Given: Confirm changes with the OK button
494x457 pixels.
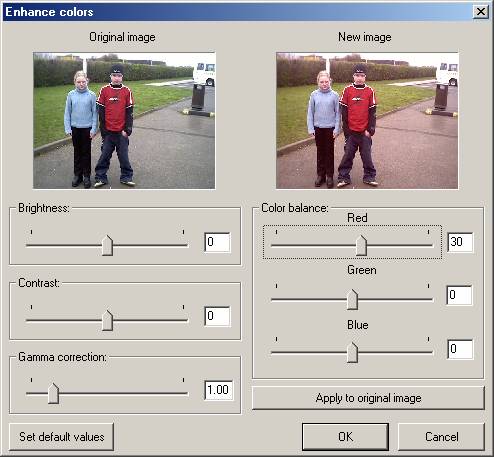Looking at the screenshot, I should pos(345,437).
